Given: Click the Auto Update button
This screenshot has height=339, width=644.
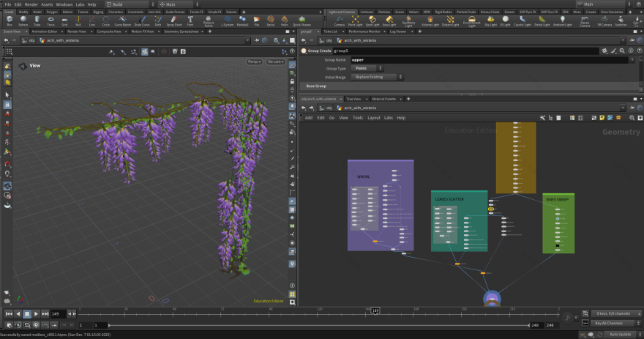Looking at the screenshot, I should 620,334.
